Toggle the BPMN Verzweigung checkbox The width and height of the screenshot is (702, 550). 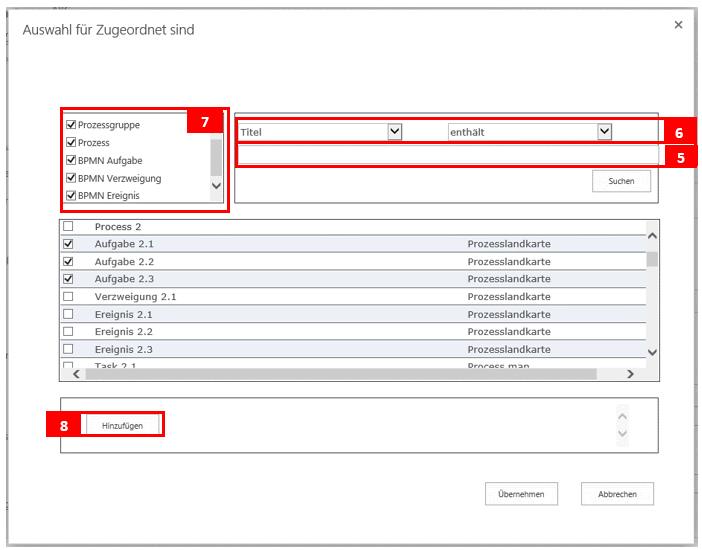71,178
